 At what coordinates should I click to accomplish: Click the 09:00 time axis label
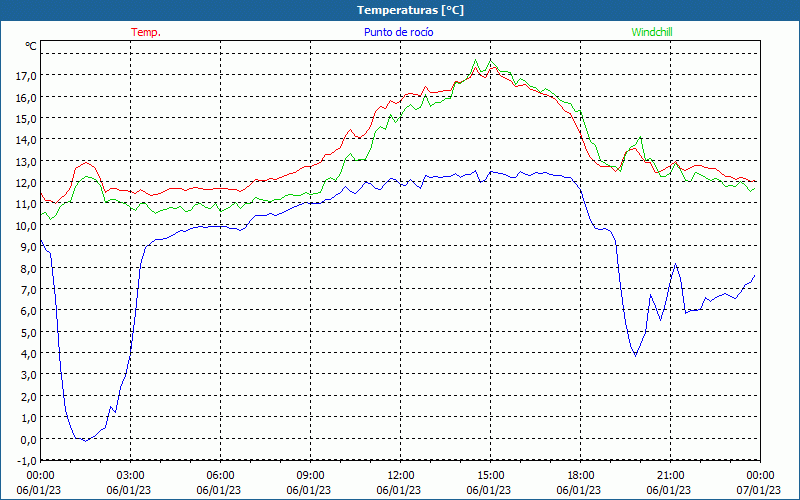tap(311, 476)
